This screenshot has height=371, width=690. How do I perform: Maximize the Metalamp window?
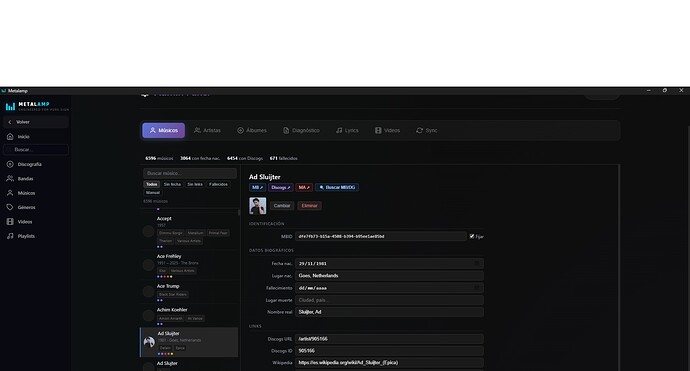coord(664,90)
